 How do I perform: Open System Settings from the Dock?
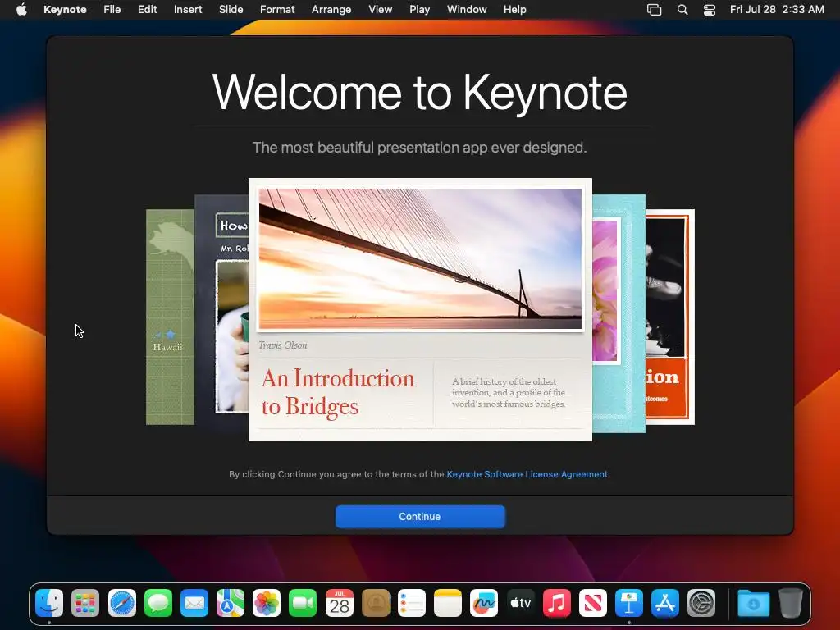pyautogui.click(x=701, y=603)
